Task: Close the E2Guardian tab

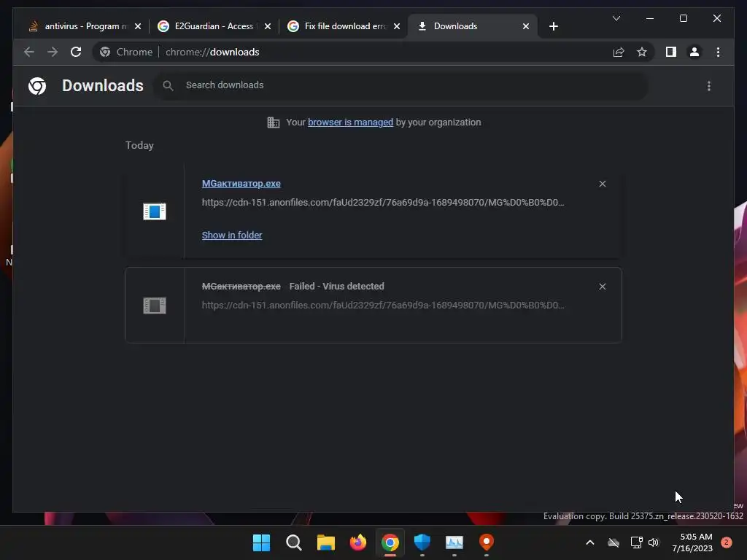Action: point(268,26)
